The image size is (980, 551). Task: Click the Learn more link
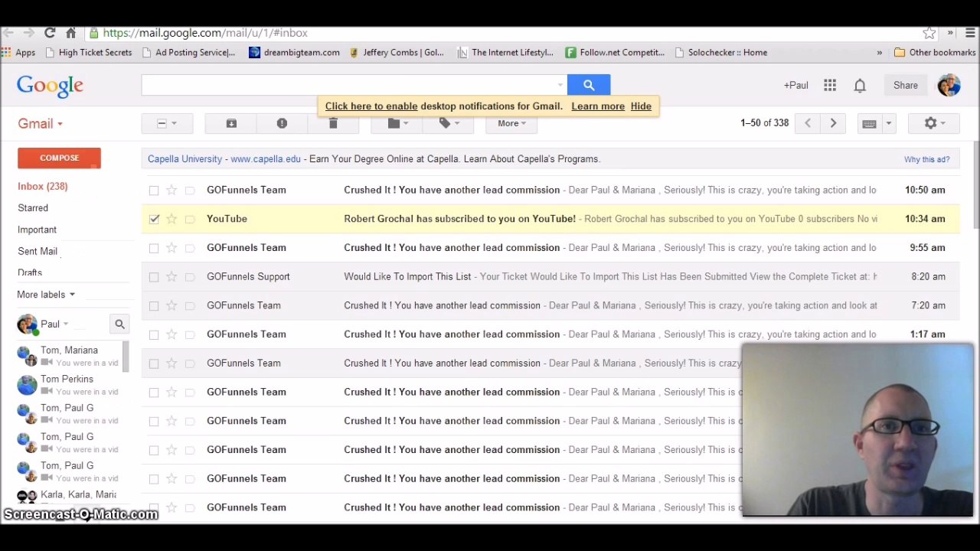598,106
